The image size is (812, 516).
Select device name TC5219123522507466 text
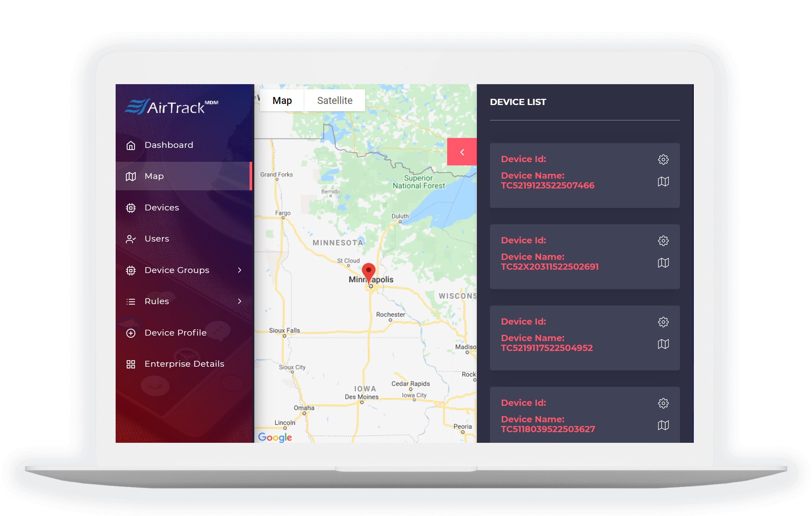(547, 186)
